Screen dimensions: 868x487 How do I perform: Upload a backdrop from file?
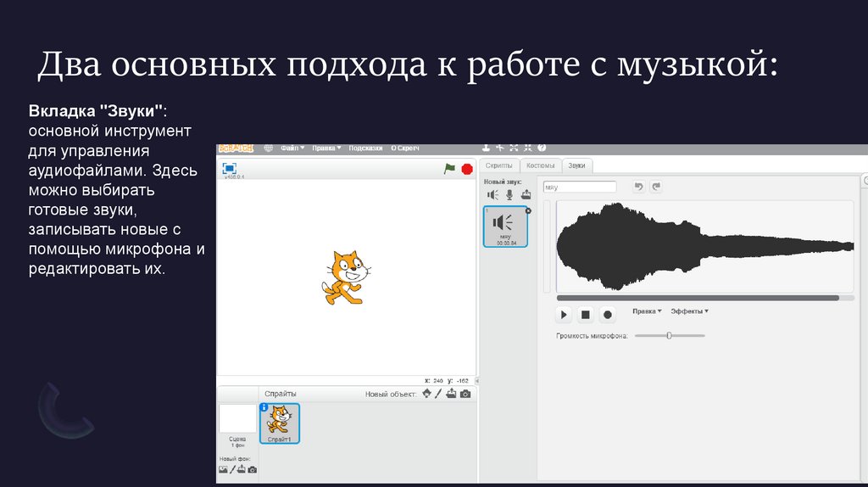(x=242, y=469)
